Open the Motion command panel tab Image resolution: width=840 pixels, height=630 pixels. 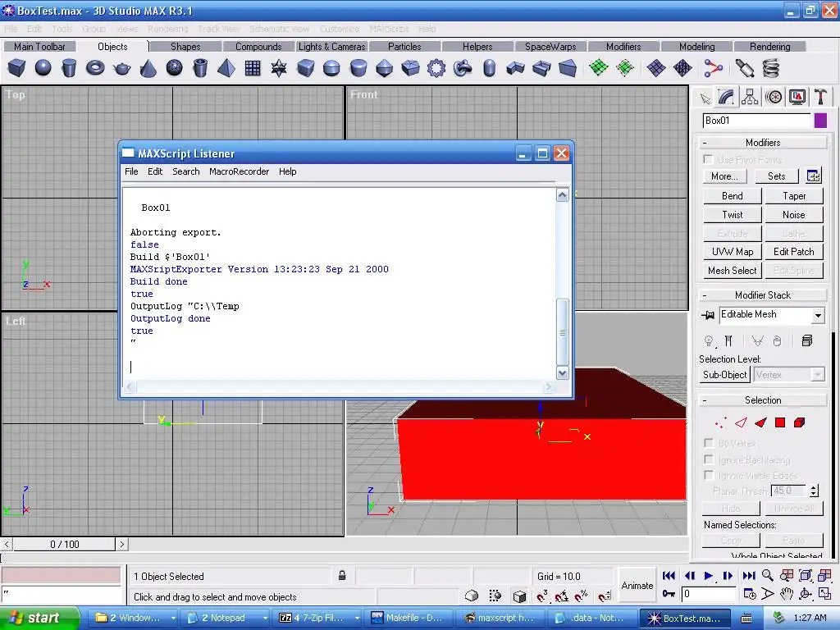774,97
